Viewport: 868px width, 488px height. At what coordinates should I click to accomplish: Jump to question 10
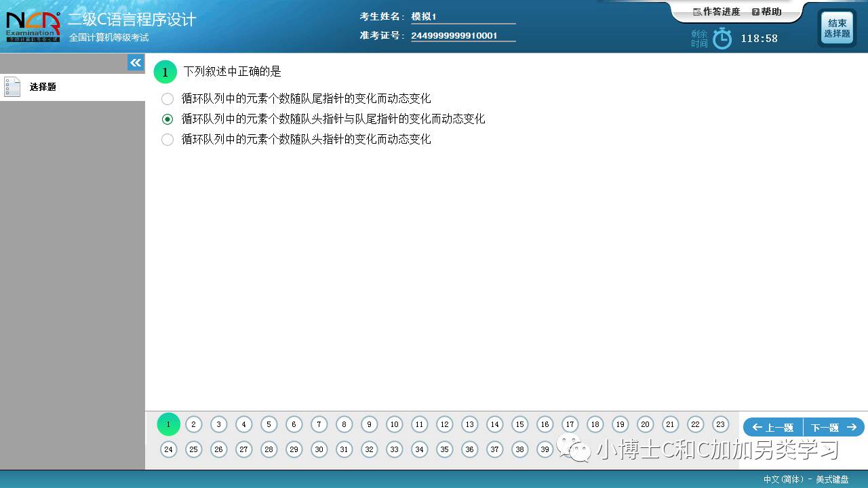tap(394, 424)
